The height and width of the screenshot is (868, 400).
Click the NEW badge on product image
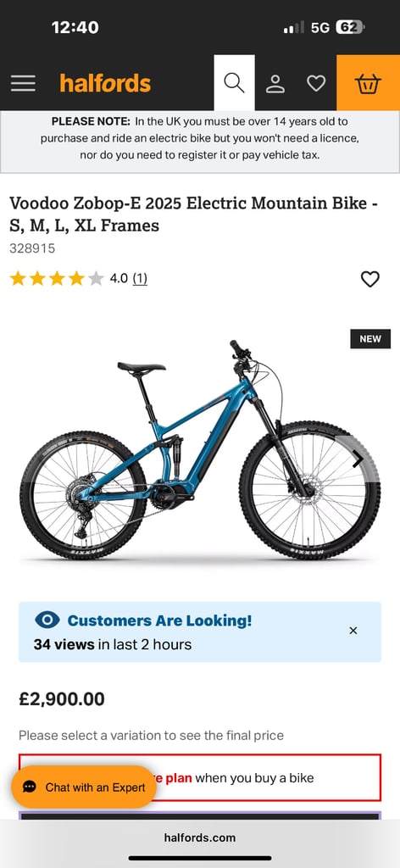click(370, 339)
